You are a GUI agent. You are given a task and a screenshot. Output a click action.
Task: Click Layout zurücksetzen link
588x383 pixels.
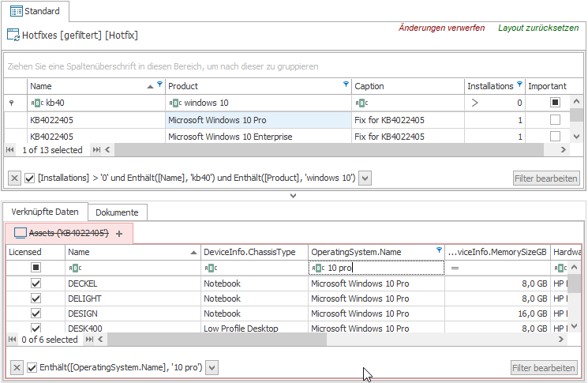coord(538,28)
